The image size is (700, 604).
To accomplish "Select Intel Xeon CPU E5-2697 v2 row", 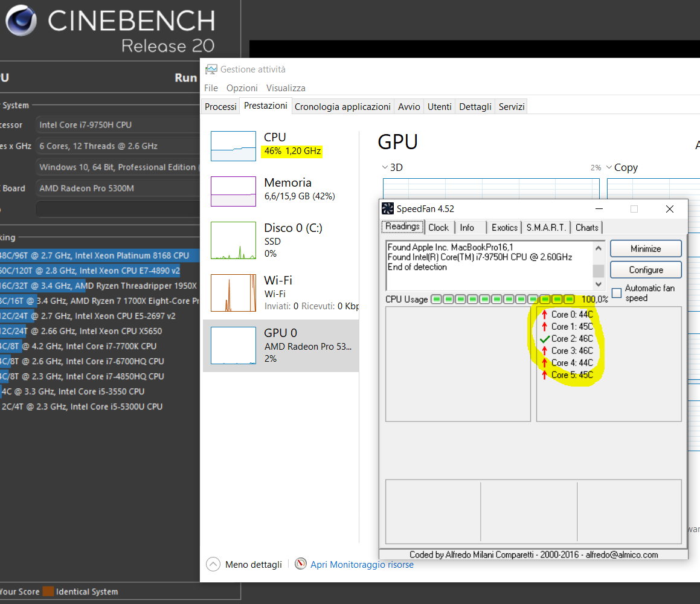I will click(x=100, y=316).
